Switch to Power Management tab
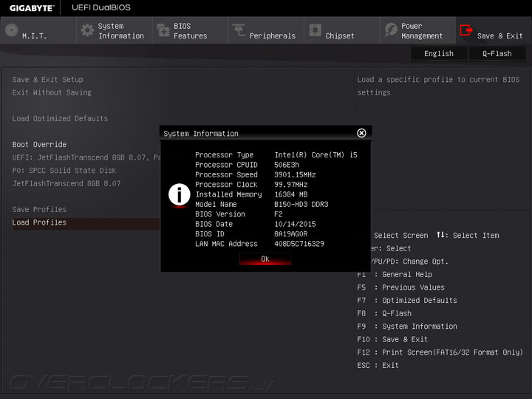532x399 pixels. (x=417, y=30)
